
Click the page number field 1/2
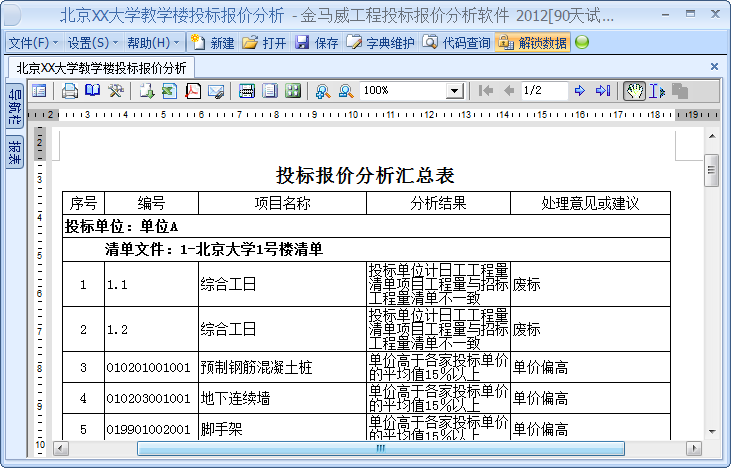544,91
